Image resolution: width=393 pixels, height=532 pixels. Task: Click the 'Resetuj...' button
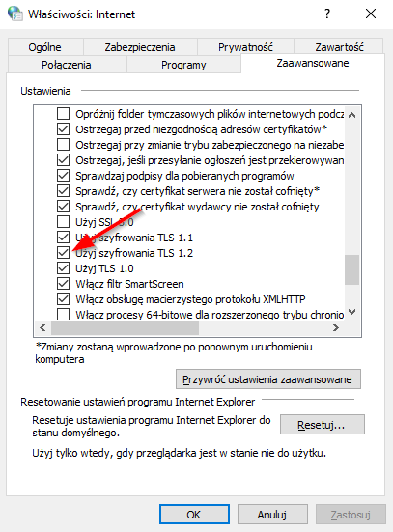[x=323, y=424]
